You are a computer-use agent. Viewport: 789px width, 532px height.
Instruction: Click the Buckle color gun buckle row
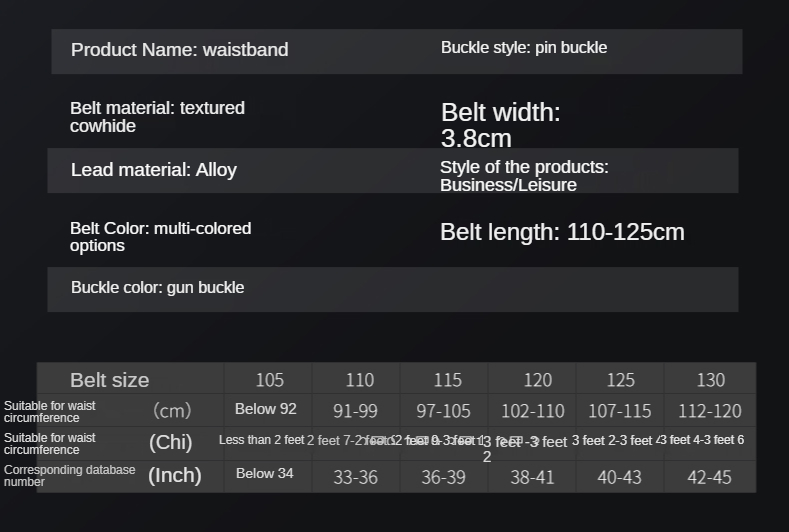pos(157,288)
